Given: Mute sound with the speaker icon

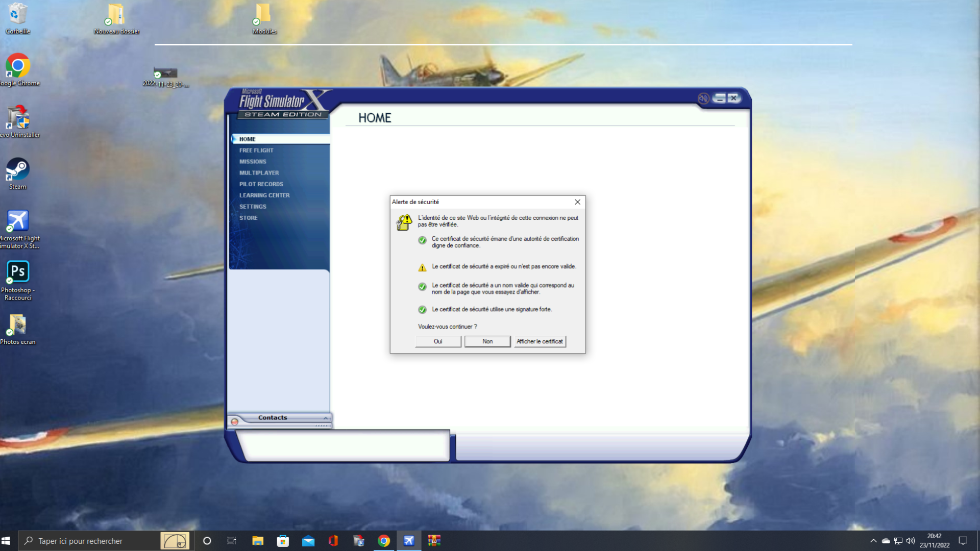Looking at the screenshot, I should [703, 98].
